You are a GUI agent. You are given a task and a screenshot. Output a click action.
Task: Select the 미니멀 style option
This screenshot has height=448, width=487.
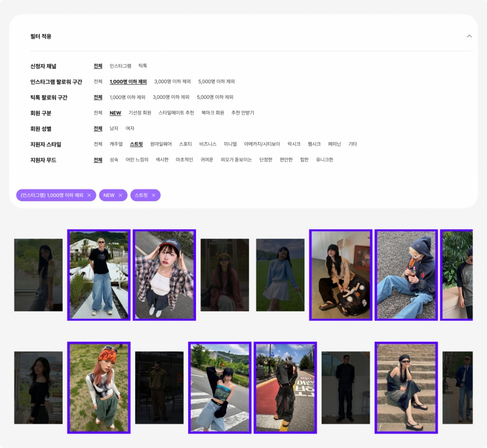231,144
